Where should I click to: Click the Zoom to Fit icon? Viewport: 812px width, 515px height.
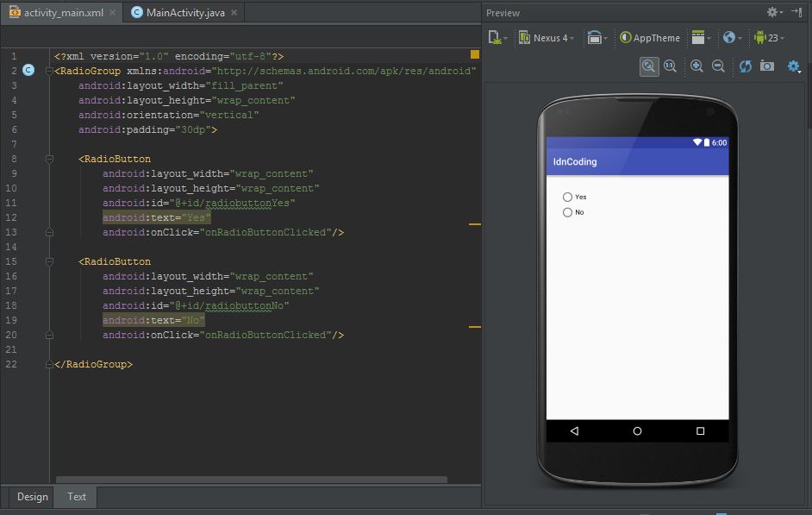(649, 66)
